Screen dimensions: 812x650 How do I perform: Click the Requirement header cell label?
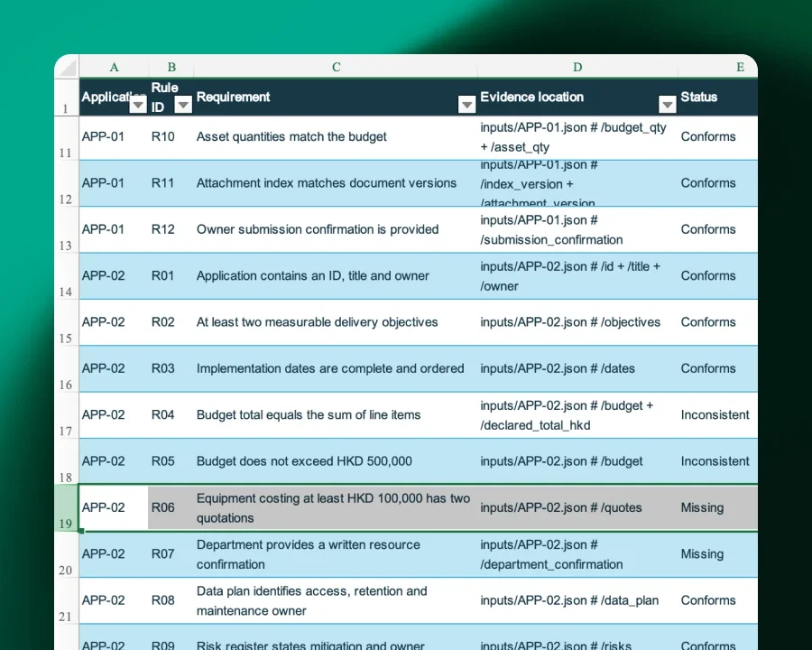tap(233, 97)
